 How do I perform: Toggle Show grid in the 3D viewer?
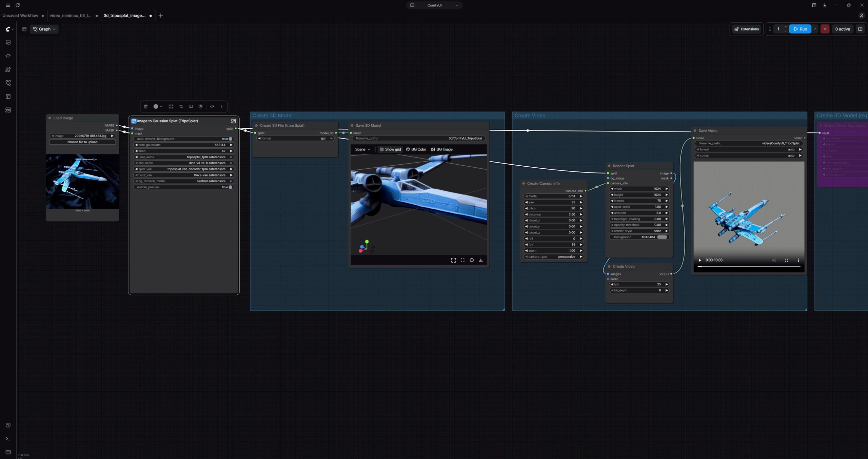pyautogui.click(x=390, y=149)
